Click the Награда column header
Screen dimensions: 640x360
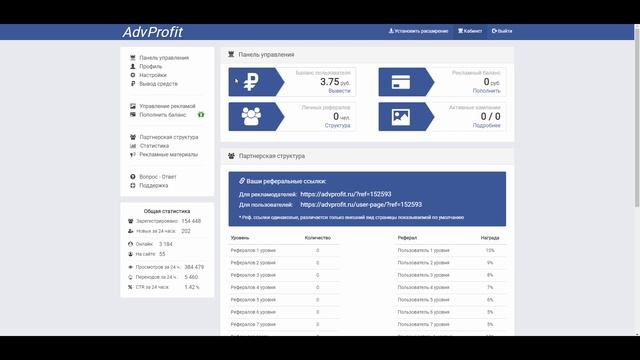(x=490, y=238)
